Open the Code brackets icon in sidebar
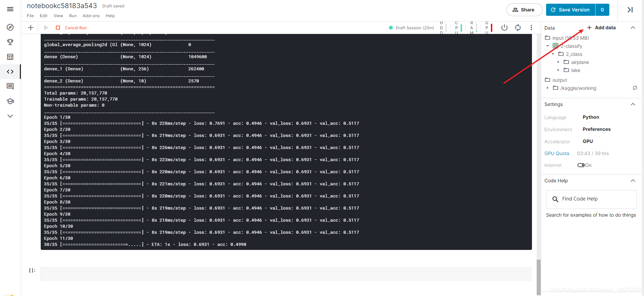 coord(10,72)
